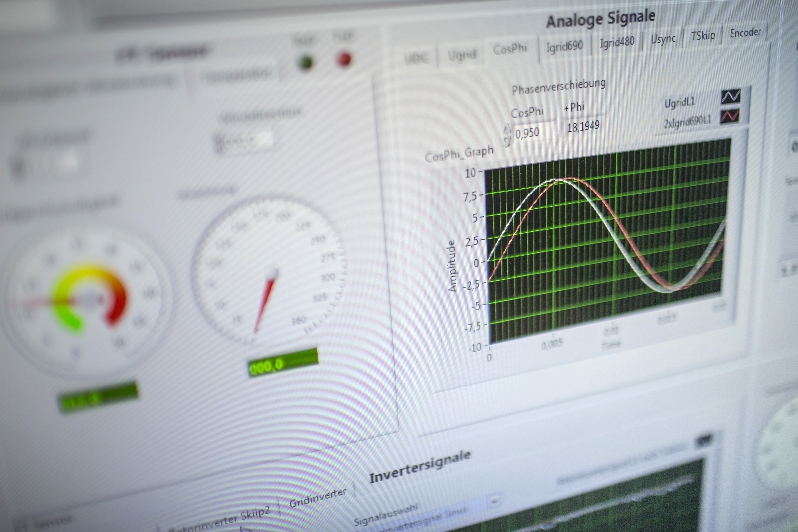Switch to the Igrid690 tab
This screenshot has width=798, height=532.
pyautogui.click(x=565, y=46)
